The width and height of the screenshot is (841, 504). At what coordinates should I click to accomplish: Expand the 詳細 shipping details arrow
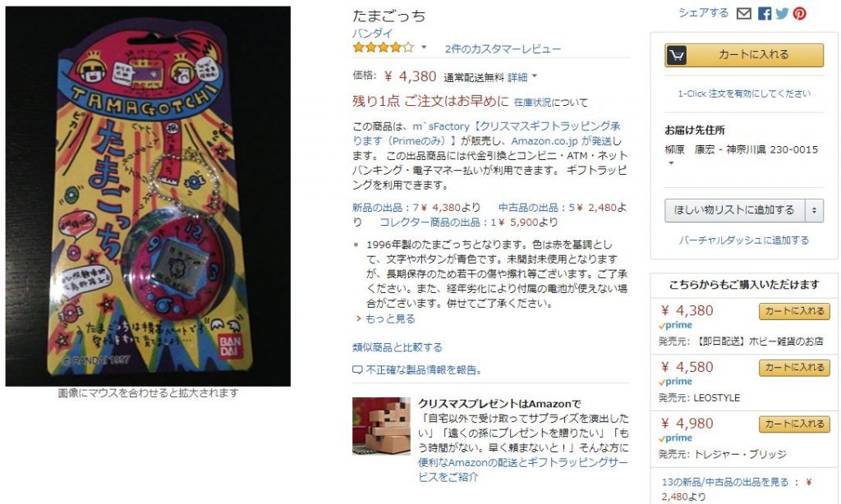point(534,76)
